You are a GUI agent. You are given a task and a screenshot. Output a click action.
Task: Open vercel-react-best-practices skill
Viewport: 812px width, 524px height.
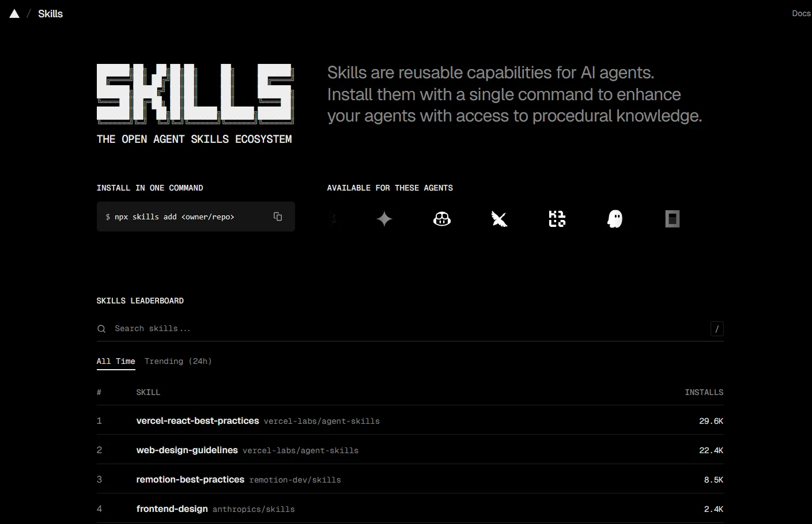point(198,420)
